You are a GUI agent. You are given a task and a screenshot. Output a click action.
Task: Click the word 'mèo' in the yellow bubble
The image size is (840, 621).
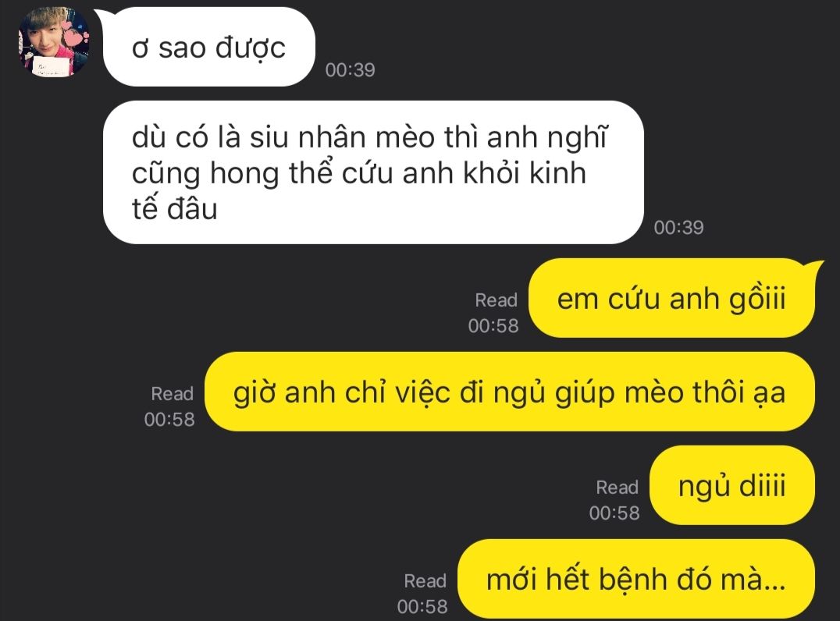[x=654, y=392]
